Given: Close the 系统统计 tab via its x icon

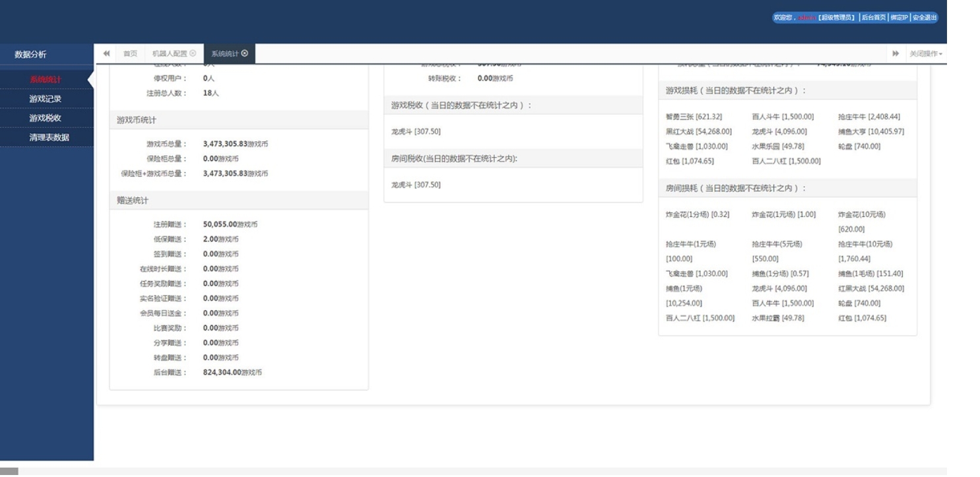Looking at the screenshot, I should click(x=245, y=53).
